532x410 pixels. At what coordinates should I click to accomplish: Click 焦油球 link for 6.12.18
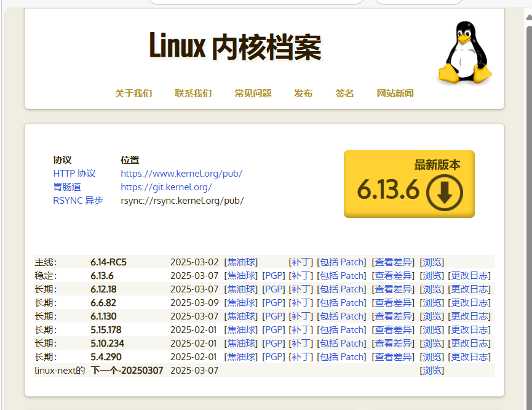(x=241, y=289)
